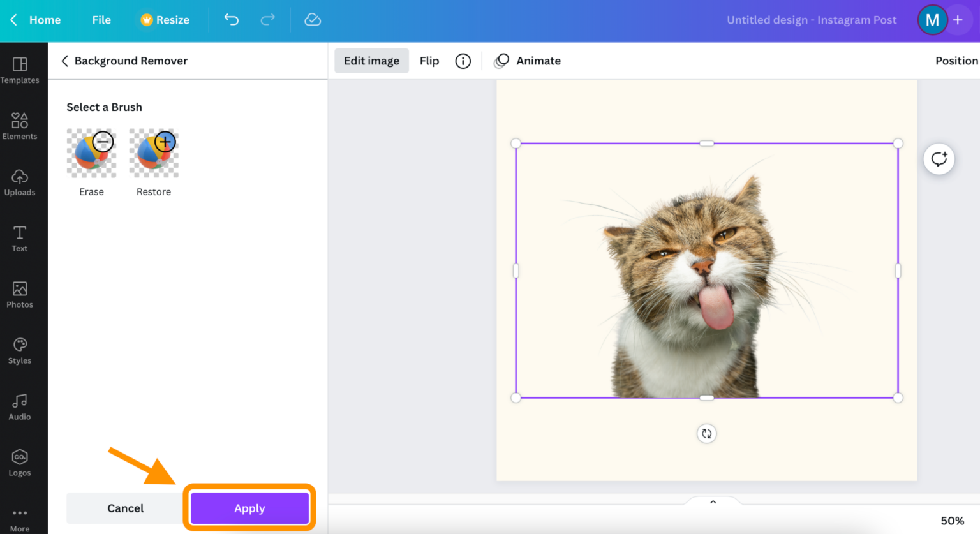This screenshot has width=980, height=534.
Task: Expand the bottom panel chevron
Action: click(x=713, y=501)
